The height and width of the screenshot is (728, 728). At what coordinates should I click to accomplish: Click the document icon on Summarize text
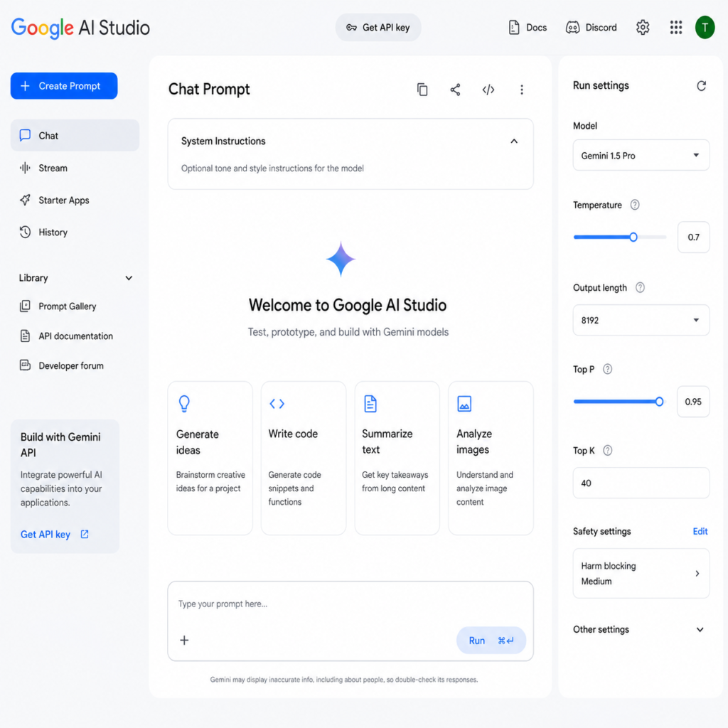click(x=370, y=404)
